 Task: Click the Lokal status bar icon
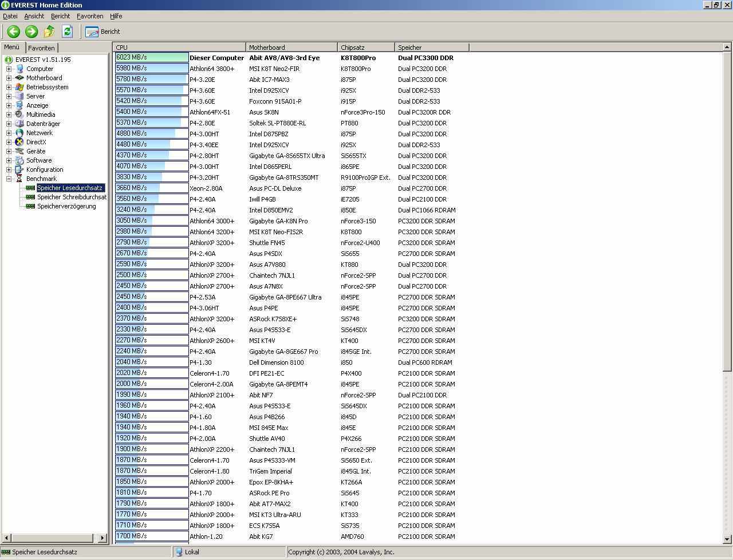tap(179, 552)
